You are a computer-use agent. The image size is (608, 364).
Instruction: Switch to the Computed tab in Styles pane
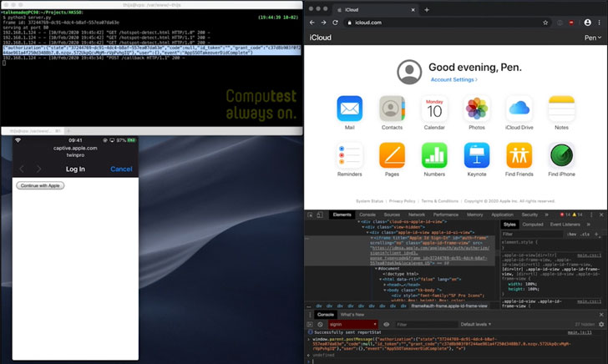[x=532, y=225]
